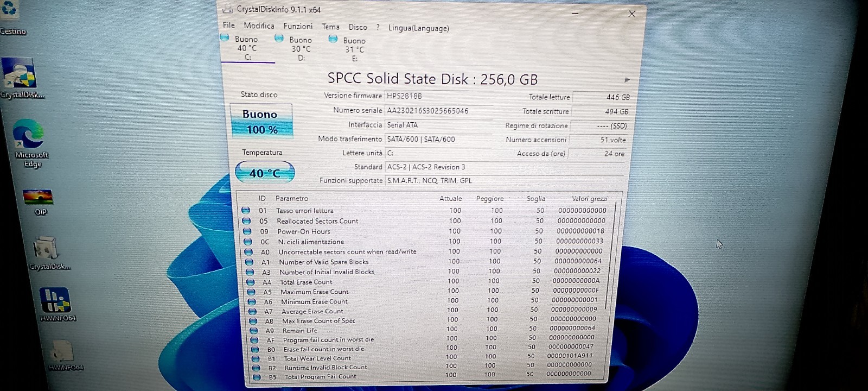
Task: Click the Funzioni supportate field
Action: 505,181
